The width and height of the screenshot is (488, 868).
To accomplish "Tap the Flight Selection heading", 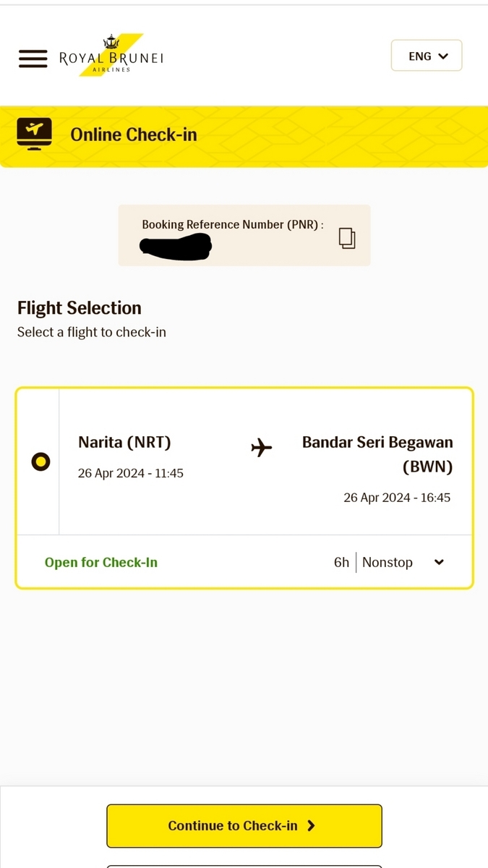I will click(x=80, y=307).
